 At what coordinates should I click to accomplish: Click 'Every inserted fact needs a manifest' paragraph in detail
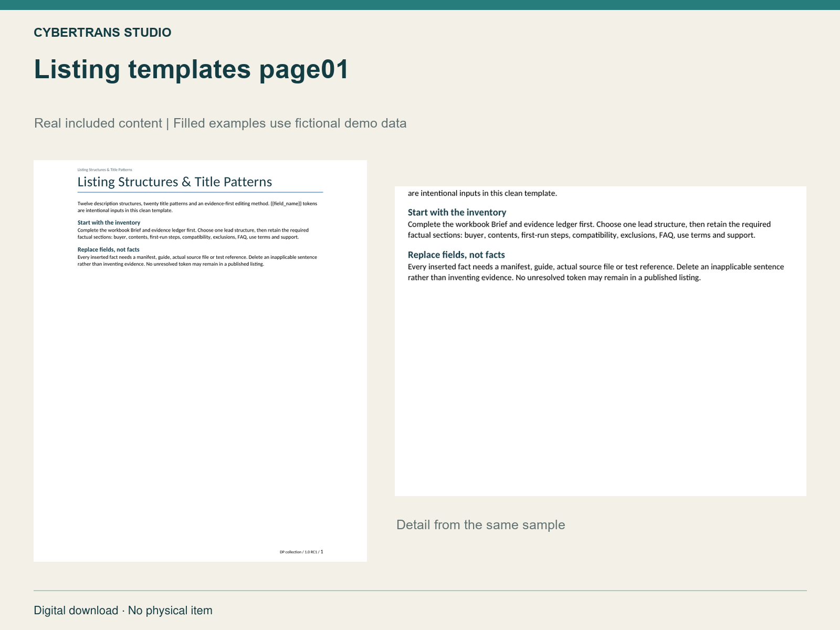596,272
